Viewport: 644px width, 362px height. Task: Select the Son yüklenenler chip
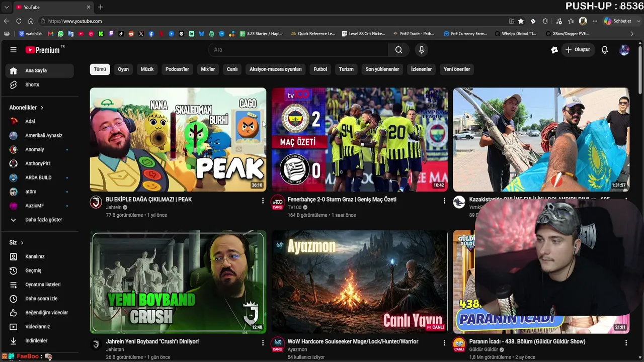tap(382, 69)
